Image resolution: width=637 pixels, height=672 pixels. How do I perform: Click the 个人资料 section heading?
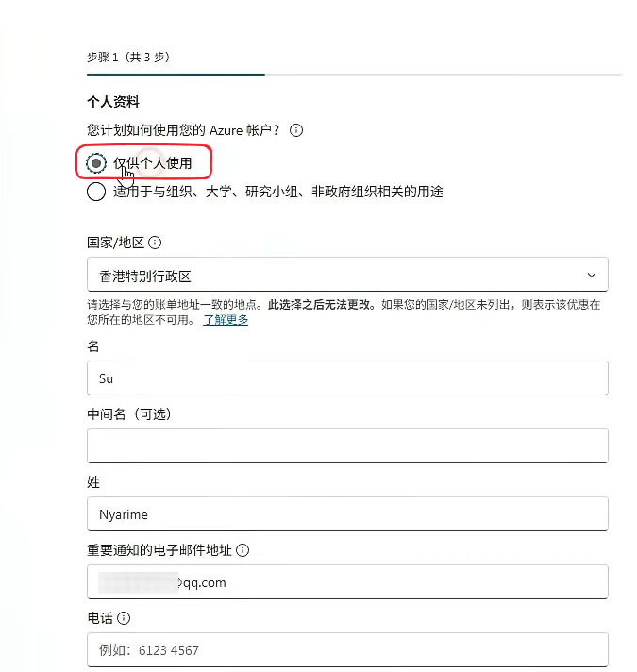pos(113,102)
